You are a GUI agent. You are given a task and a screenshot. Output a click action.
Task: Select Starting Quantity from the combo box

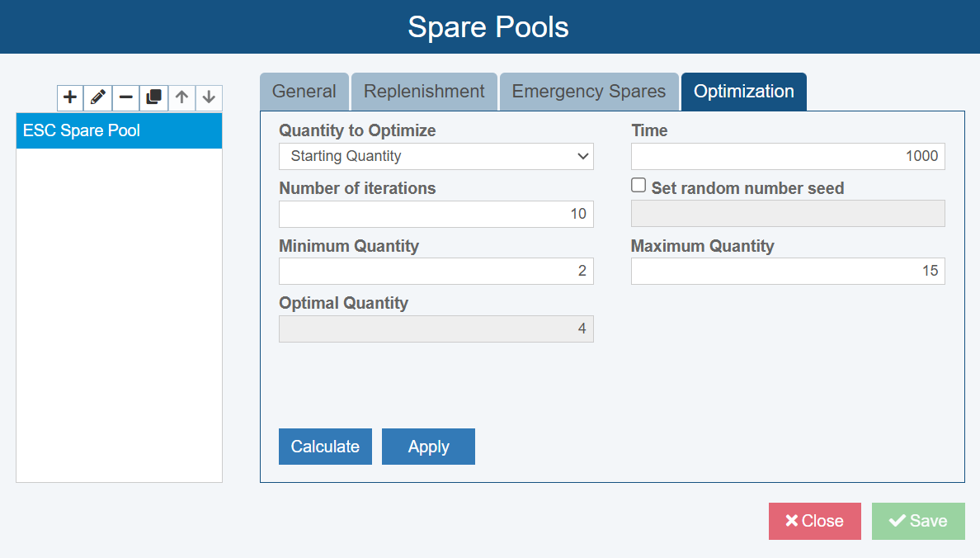pyautogui.click(x=436, y=156)
